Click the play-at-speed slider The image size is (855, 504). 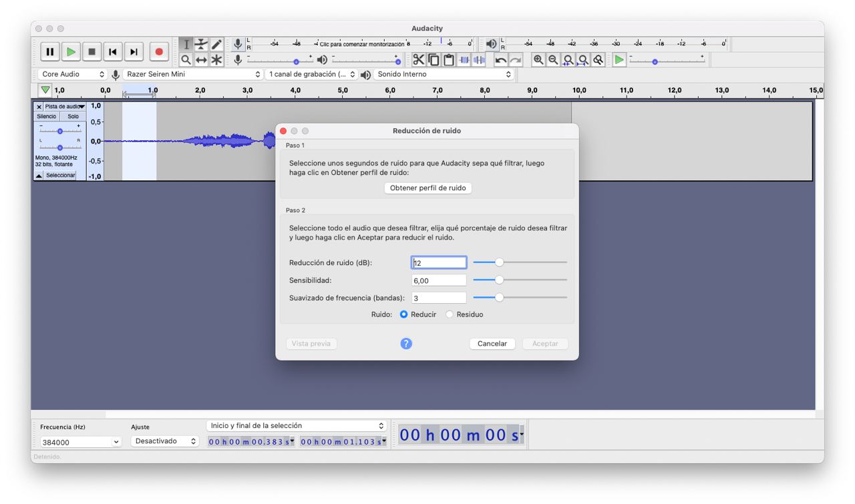[x=667, y=61]
